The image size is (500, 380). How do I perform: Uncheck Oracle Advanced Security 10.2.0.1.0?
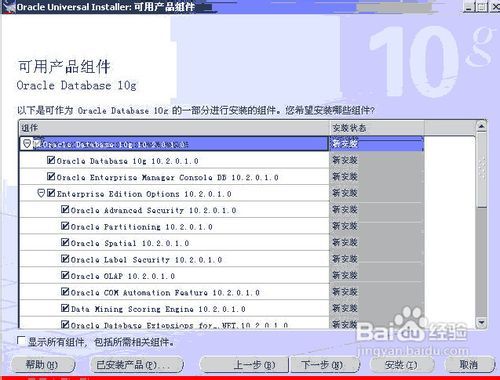pos(65,210)
